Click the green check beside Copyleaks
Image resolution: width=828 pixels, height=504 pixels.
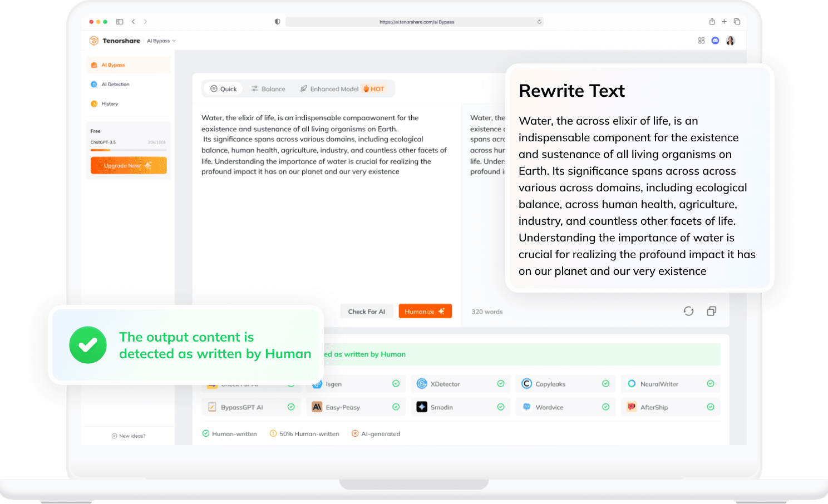605,384
